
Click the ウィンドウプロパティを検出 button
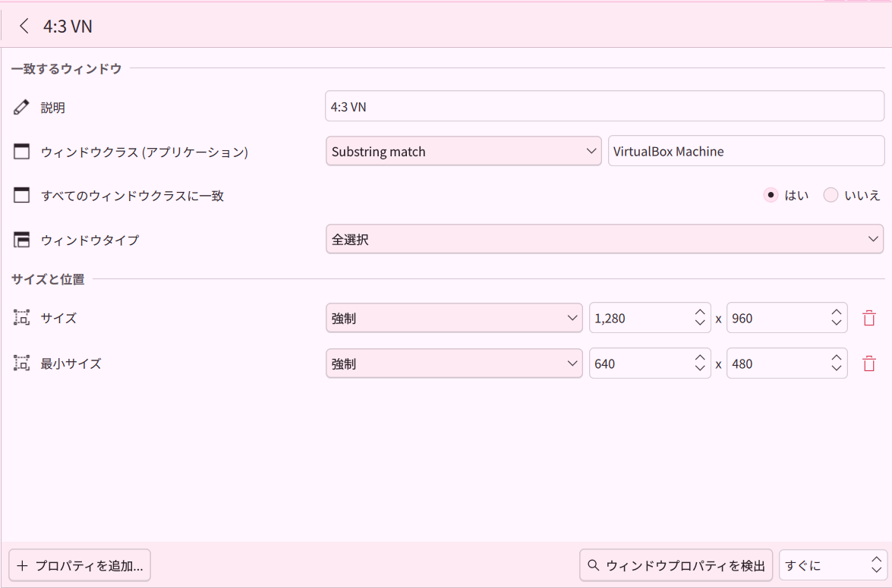tap(676, 565)
